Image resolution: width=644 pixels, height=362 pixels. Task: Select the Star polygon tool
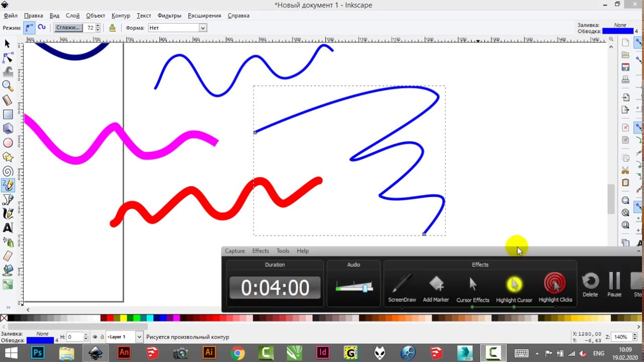click(8, 157)
